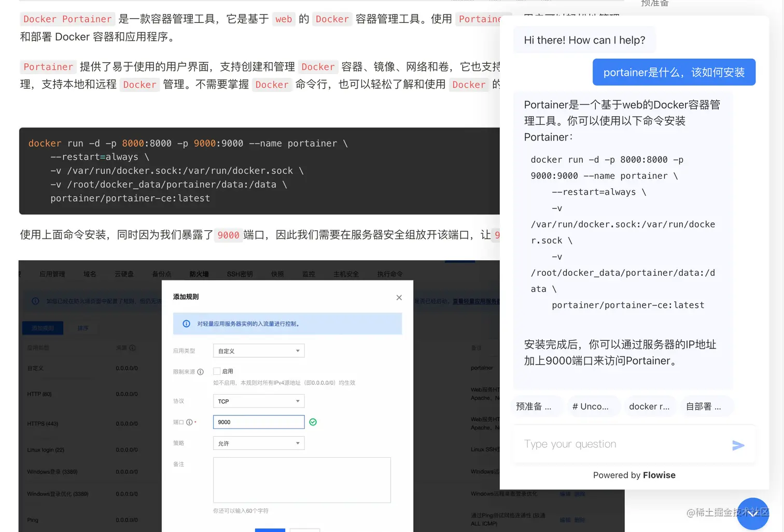
Task: Click the info icon in the blue dialog banner
Action: click(x=186, y=324)
